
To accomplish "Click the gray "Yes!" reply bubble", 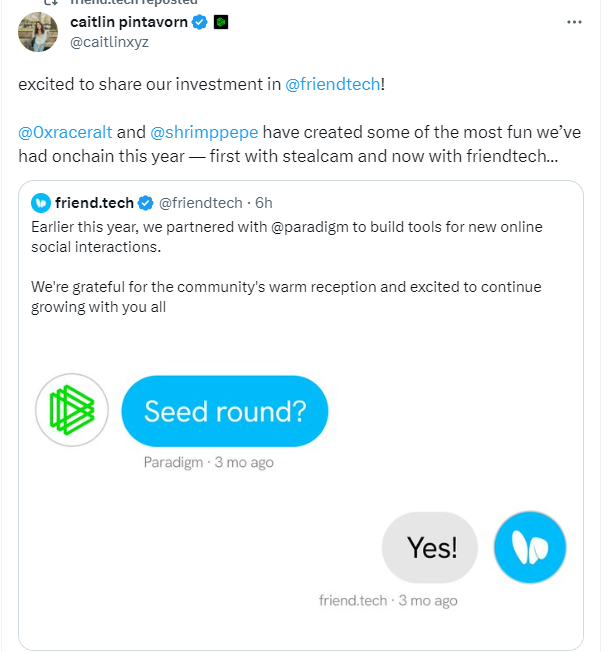I will (431, 547).
